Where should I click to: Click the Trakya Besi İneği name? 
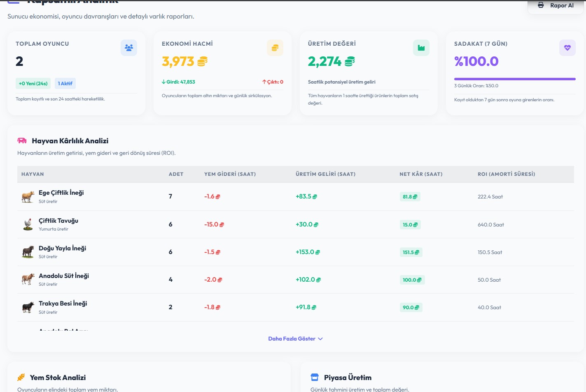[63, 303]
